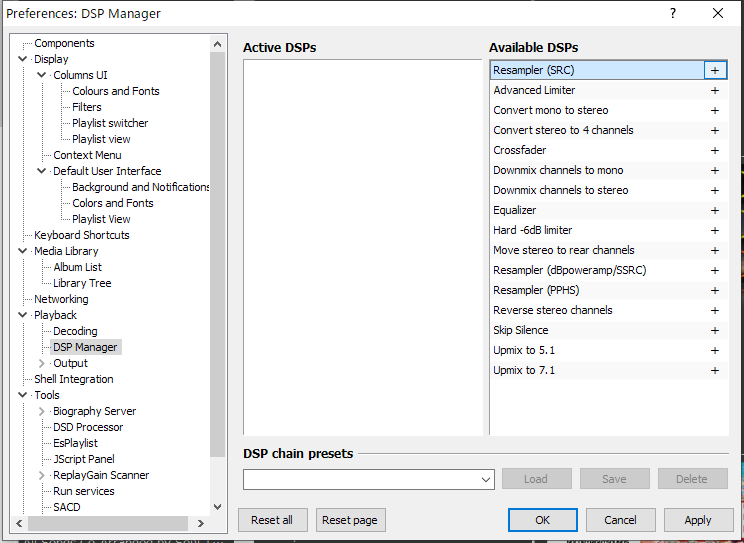Collapse the Media Library section
This screenshot has height=543, width=744.
tap(23, 251)
